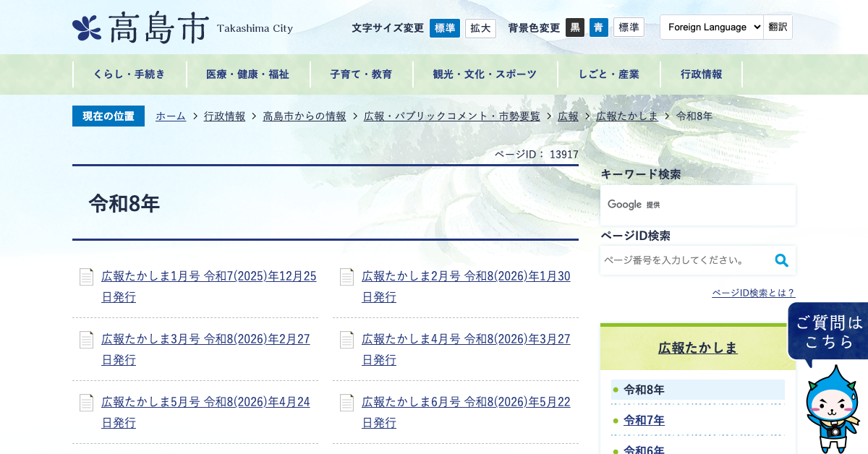Open 広報 breadcrumb link

pos(569,116)
